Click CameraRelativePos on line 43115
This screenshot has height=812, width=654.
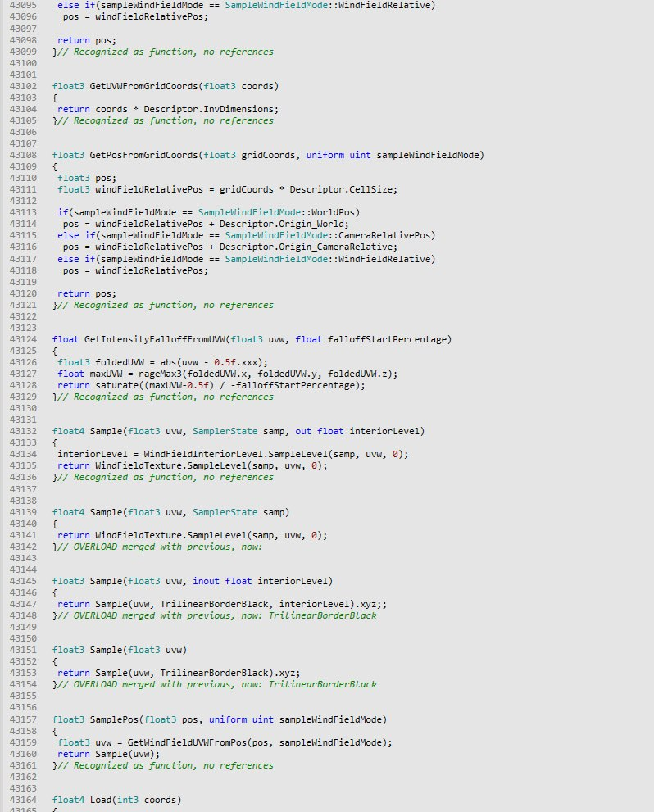tap(384, 235)
